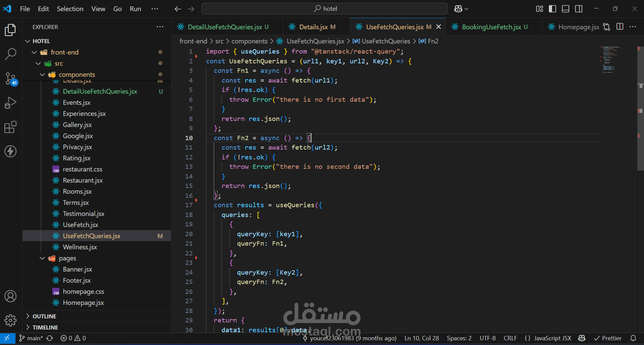This screenshot has width=644, height=345.
Task: Click Prettier in status bar
Action: coord(608,338)
